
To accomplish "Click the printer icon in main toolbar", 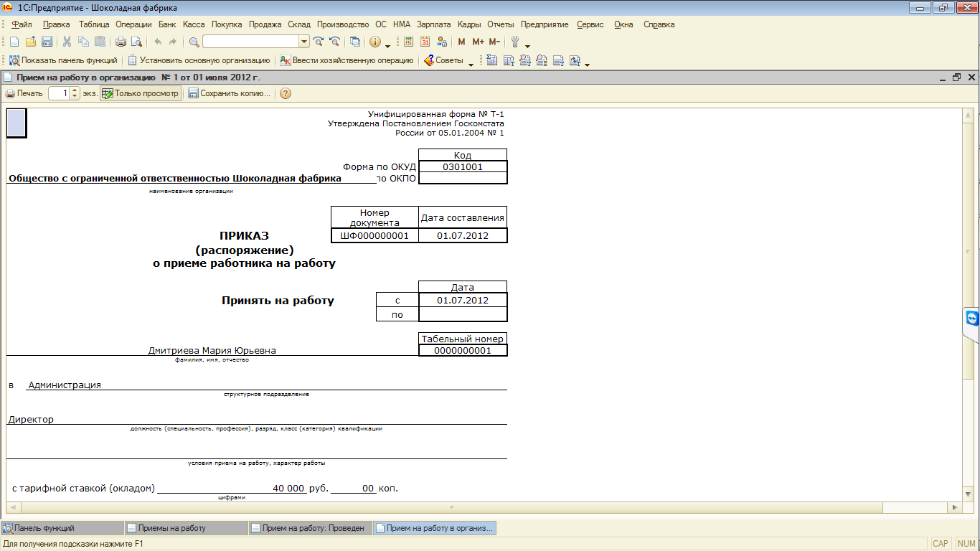I will (121, 42).
